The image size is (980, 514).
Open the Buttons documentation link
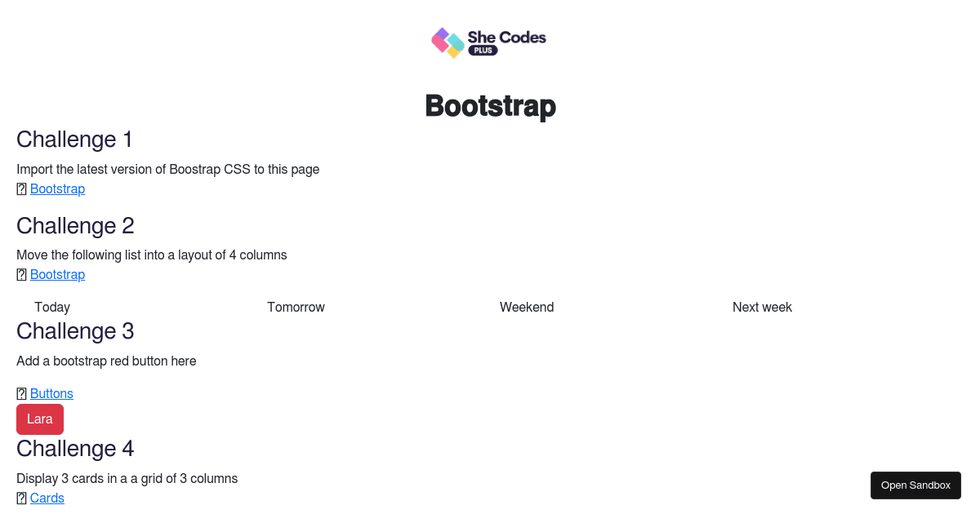(51, 393)
